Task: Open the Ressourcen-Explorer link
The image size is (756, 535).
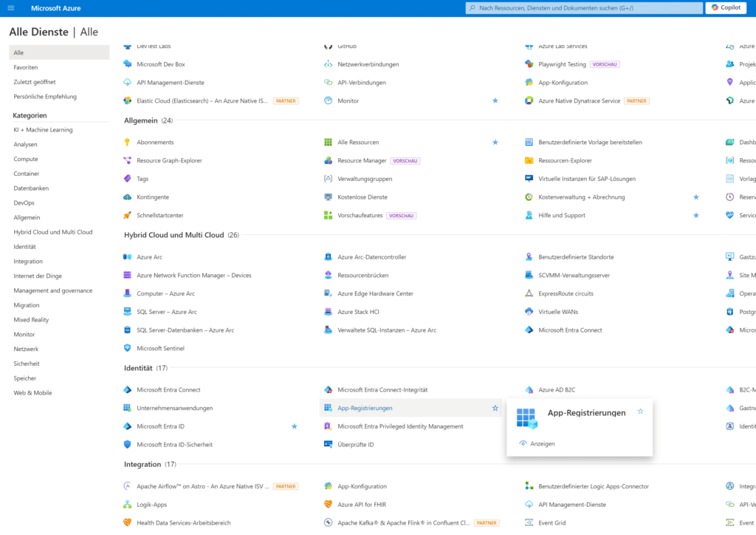Action: [x=565, y=160]
